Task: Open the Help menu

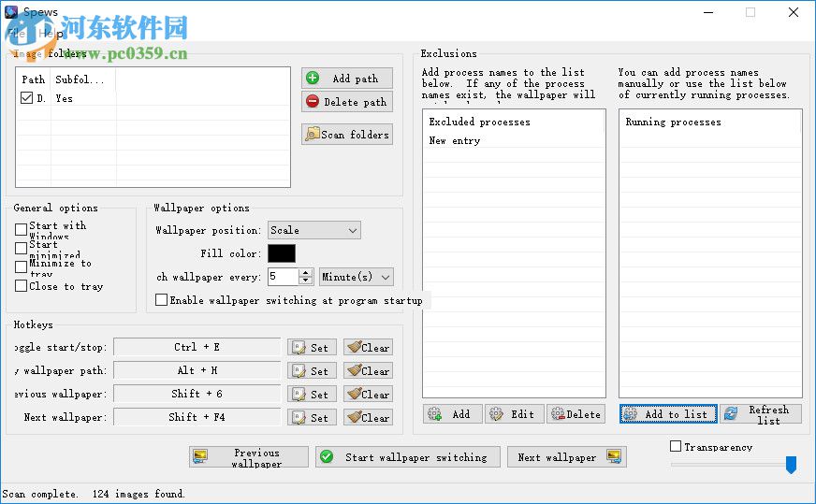Action: point(51,34)
